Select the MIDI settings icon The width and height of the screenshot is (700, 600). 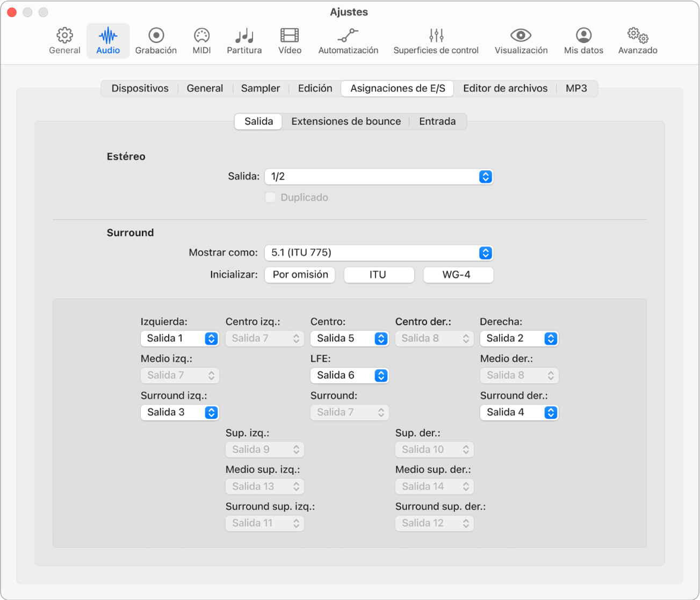pos(201,41)
